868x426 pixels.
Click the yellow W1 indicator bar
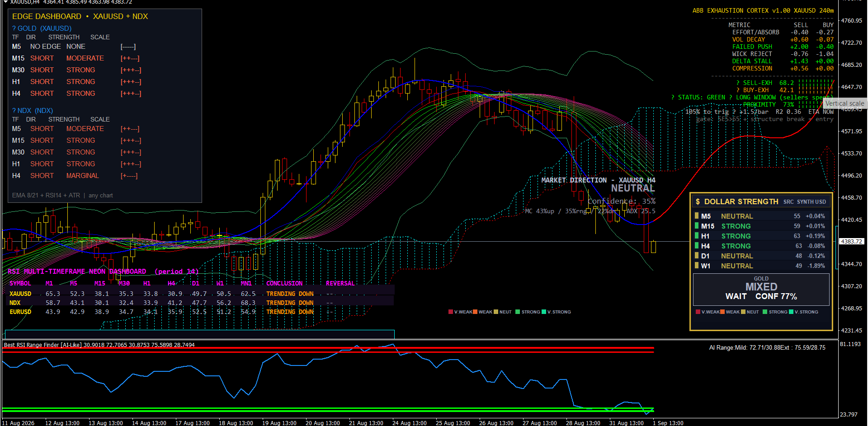click(697, 265)
